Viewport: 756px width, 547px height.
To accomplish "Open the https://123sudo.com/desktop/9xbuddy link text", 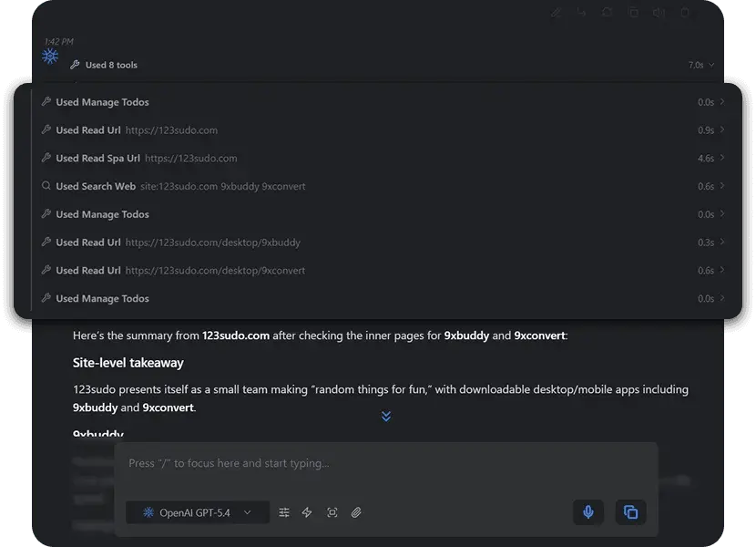I will (212, 243).
